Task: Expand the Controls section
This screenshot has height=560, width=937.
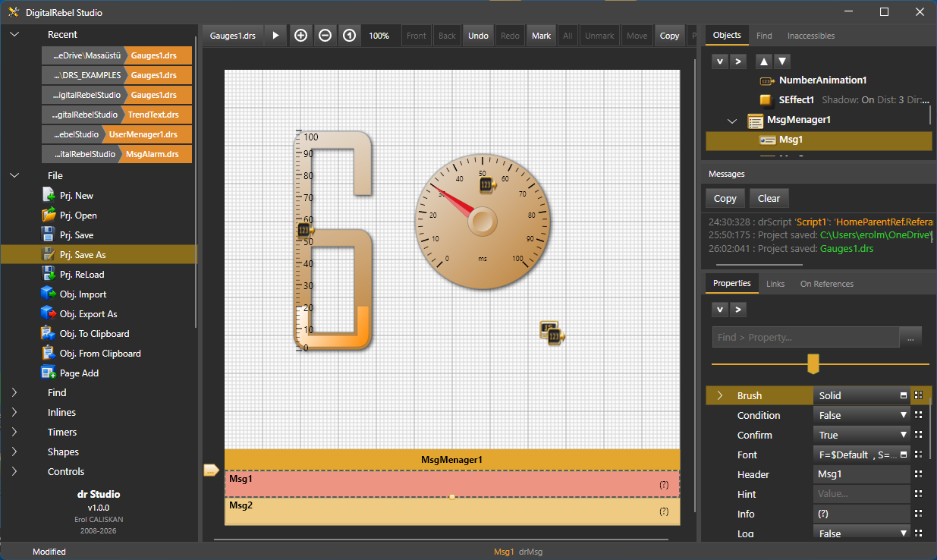Action: pos(14,472)
